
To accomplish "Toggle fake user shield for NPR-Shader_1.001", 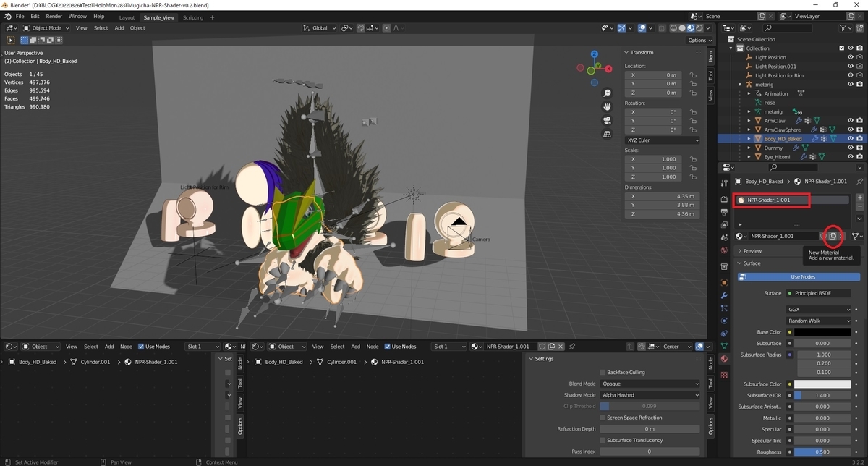I will pos(824,236).
